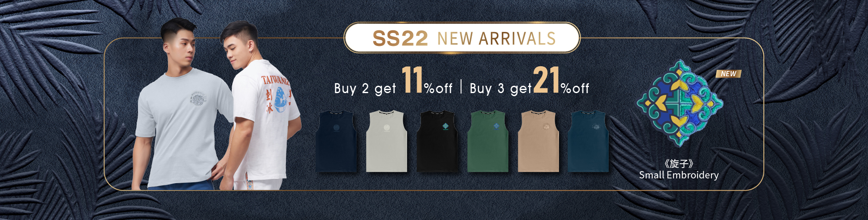This screenshot has height=220, width=868.
Task: Click the chest logo on gray t-shirt
Action: tap(199, 98)
